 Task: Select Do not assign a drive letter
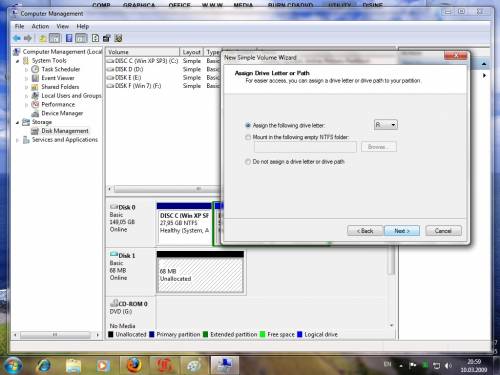click(x=248, y=162)
